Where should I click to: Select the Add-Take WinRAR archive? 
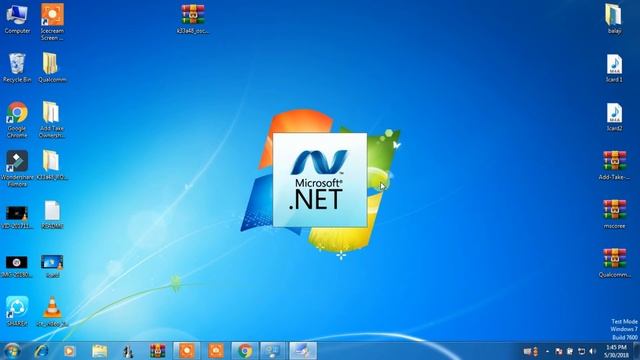[x=614, y=166]
